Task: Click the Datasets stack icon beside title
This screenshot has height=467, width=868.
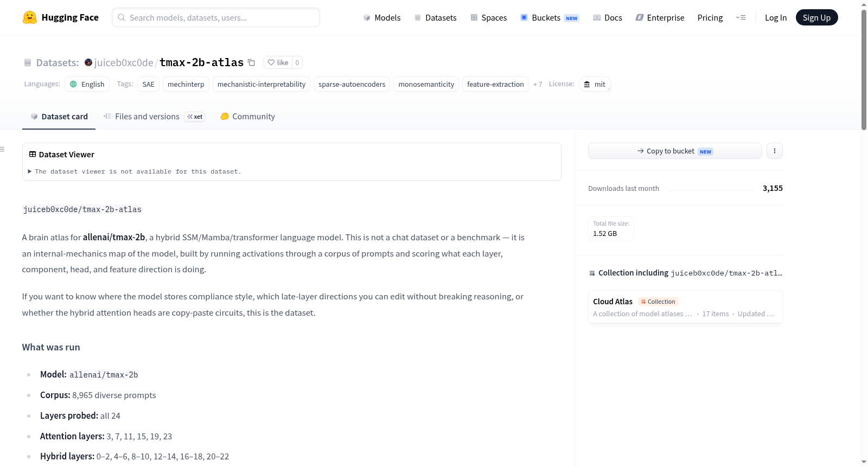Action: tap(28, 63)
